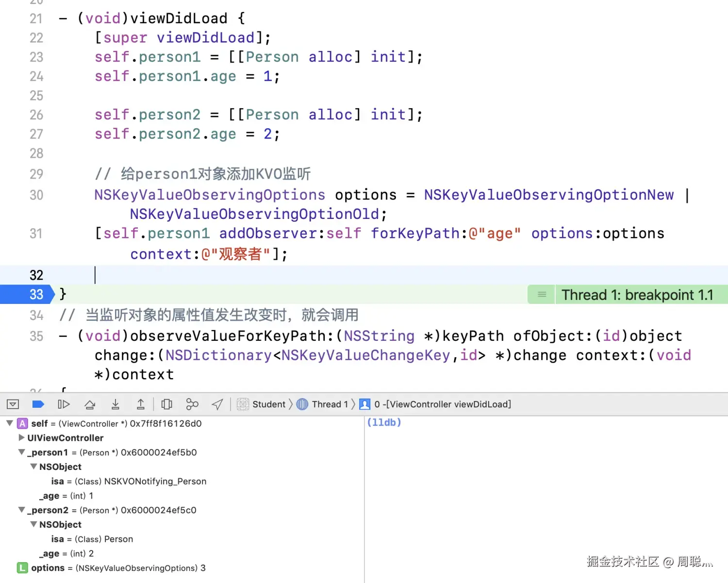Screen dimensions: 728x583
Task: Collapse the _person1 variable
Action: [21, 452]
